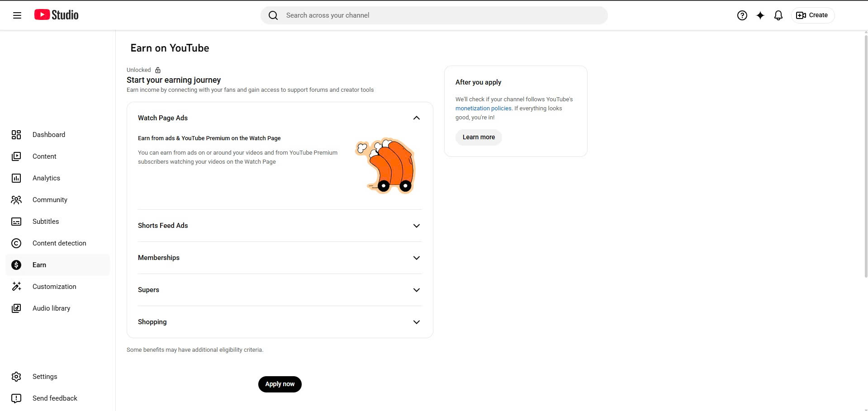The width and height of the screenshot is (868, 411).
Task: Click the eligibility criteria note text
Action: tap(195, 350)
